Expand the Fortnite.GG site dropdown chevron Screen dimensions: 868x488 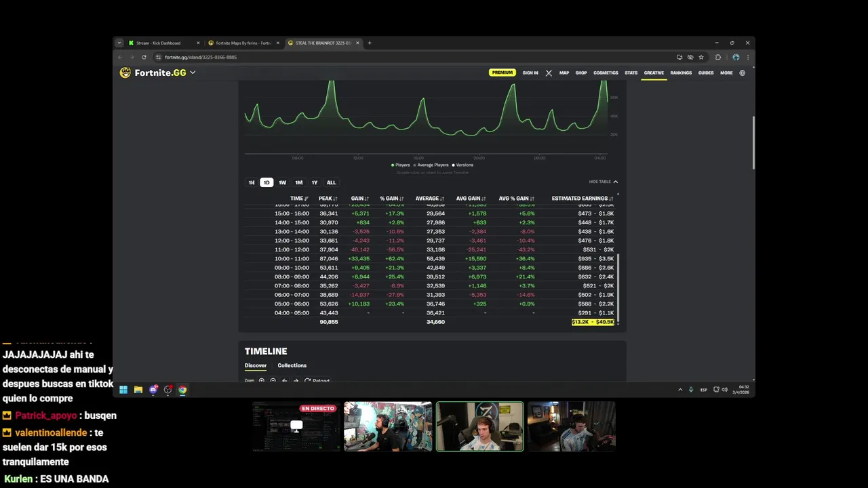pyautogui.click(x=193, y=73)
